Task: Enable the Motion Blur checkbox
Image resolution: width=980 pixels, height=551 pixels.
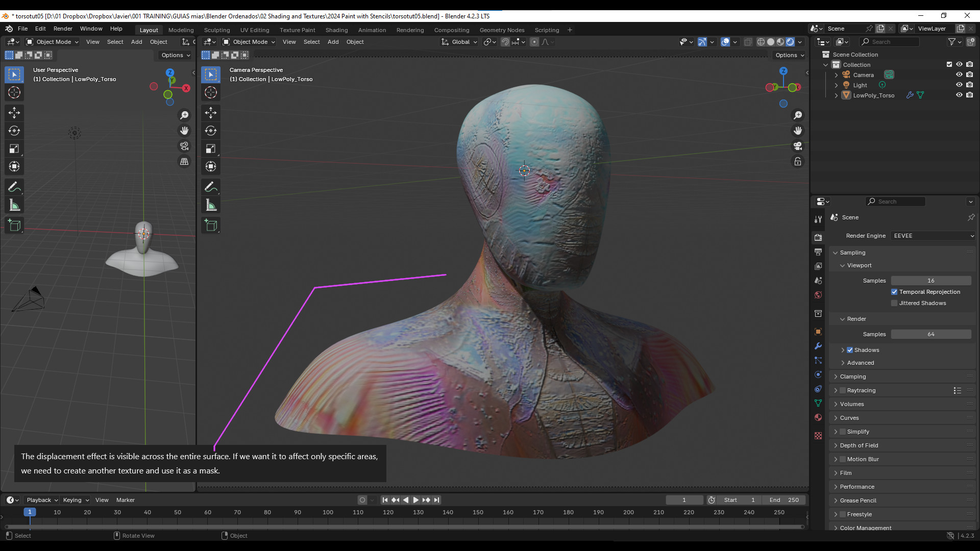Action: [843, 459]
